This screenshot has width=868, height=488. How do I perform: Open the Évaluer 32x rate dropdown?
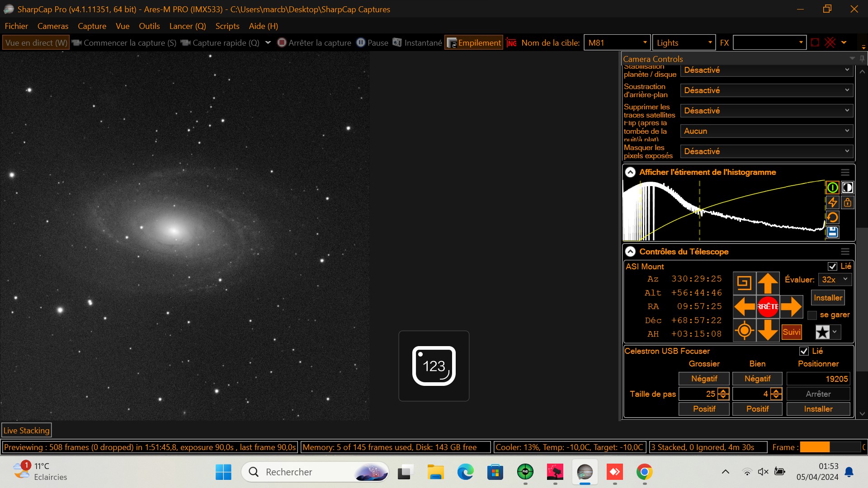(835, 279)
